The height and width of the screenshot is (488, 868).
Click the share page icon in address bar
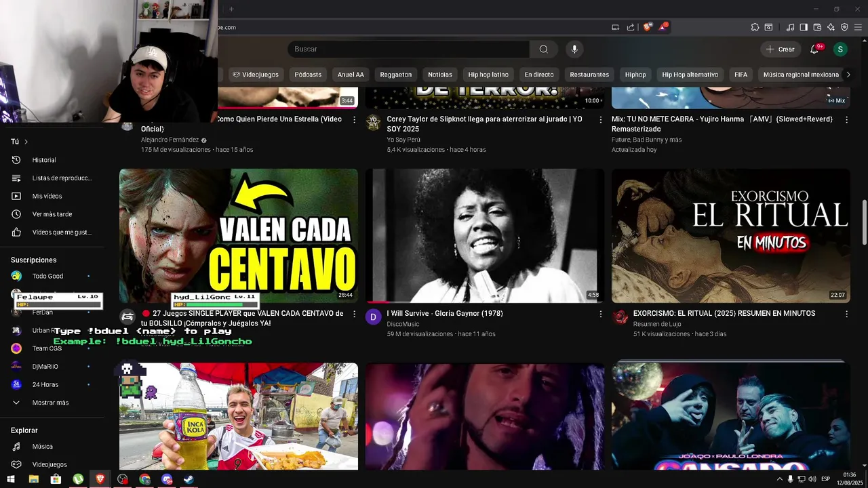coord(631,27)
